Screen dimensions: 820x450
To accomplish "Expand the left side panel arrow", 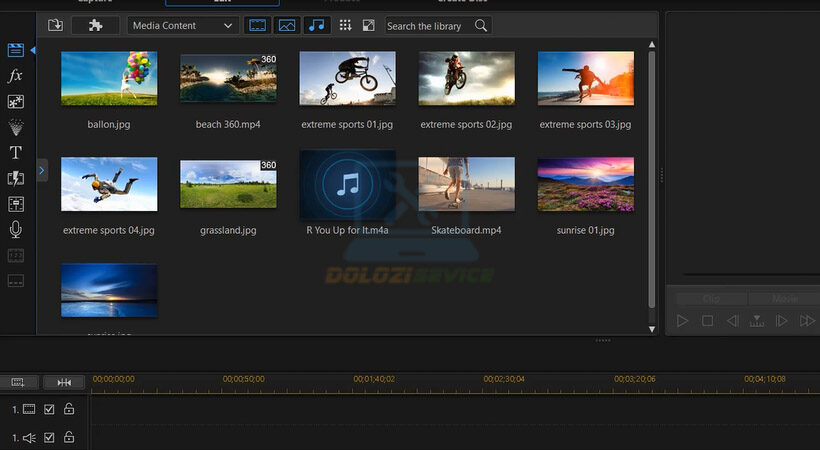I will pyautogui.click(x=42, y=171).
